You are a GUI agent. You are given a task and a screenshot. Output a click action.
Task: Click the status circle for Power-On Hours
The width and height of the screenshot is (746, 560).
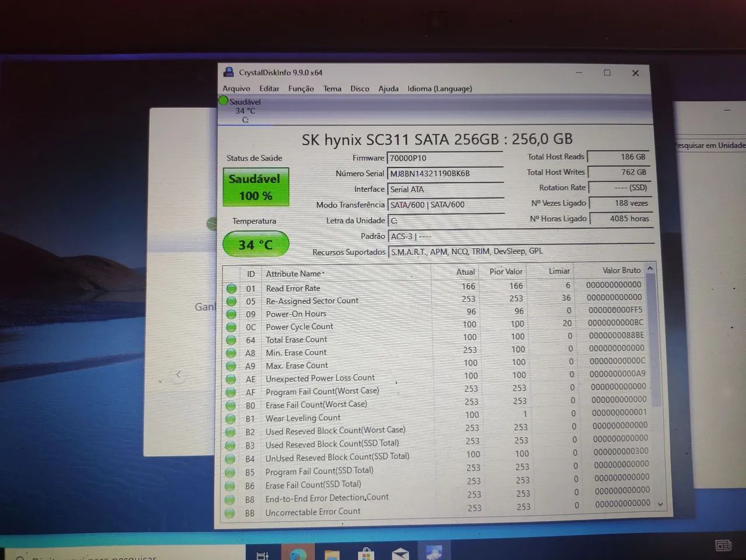(231, 314)
